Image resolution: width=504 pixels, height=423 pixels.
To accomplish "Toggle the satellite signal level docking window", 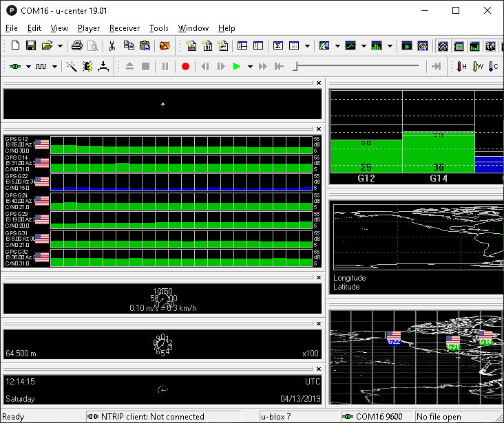I will 475,46.
